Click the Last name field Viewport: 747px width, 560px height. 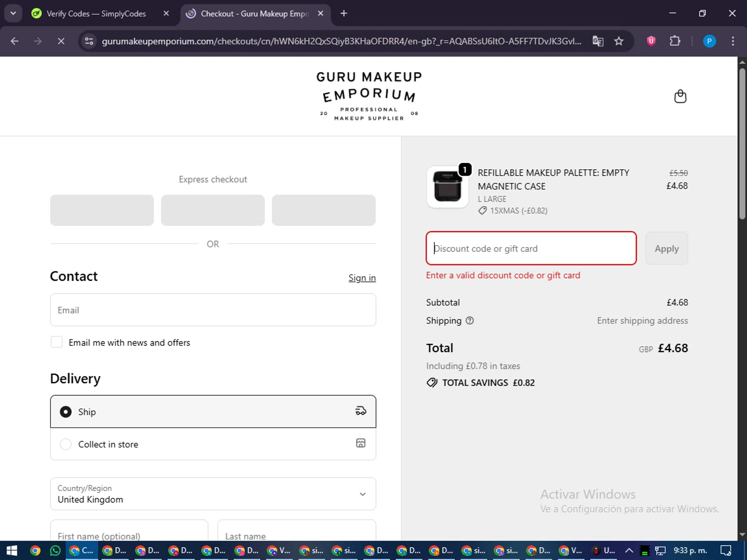pyautogui.click(x=297, y=532)
